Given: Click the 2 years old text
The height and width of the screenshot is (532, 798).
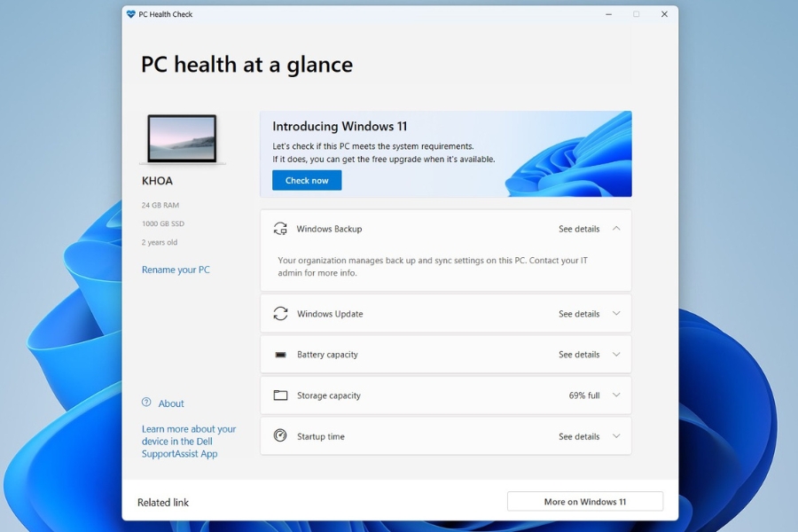Looking at the screenshot, I should coord(160,242).
